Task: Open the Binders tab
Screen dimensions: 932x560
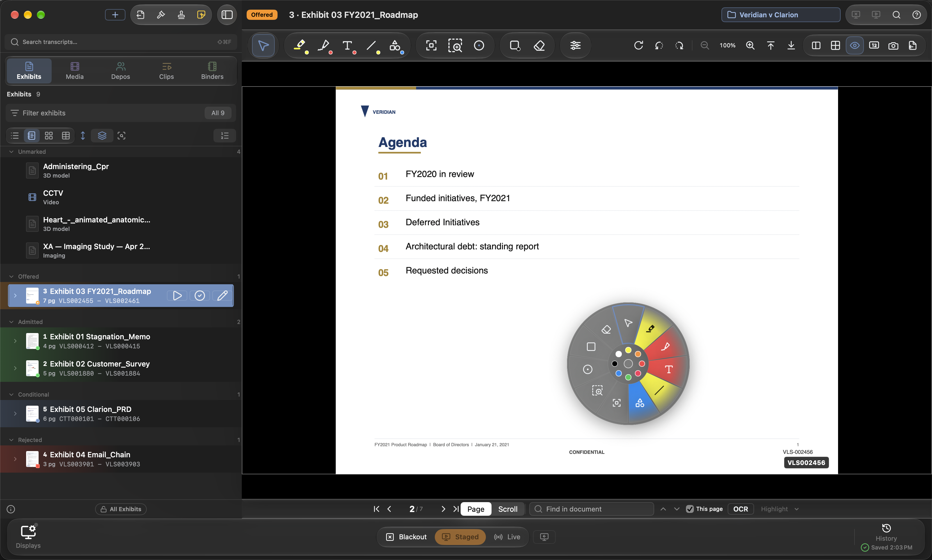Action: [212, 71]
